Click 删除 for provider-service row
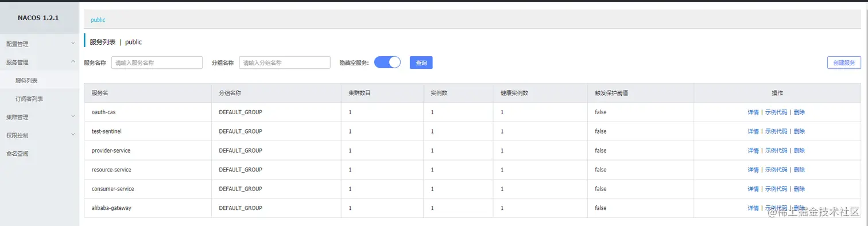The width and height of the screenshot is (868, 226). [x=799, y=150]
